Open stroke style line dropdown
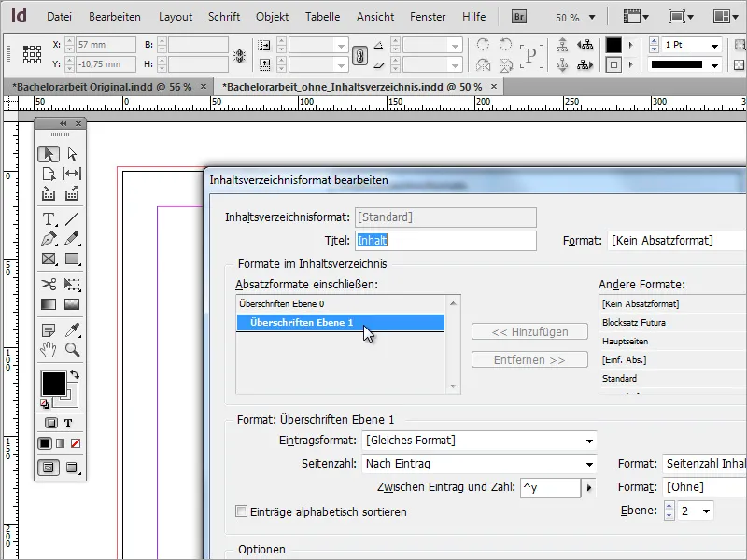 tap(714, 65)
